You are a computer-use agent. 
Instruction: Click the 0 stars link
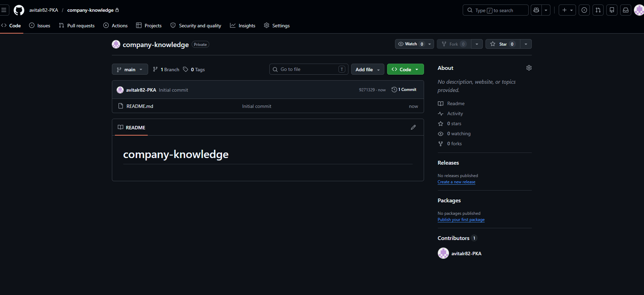tap(450, 123)
